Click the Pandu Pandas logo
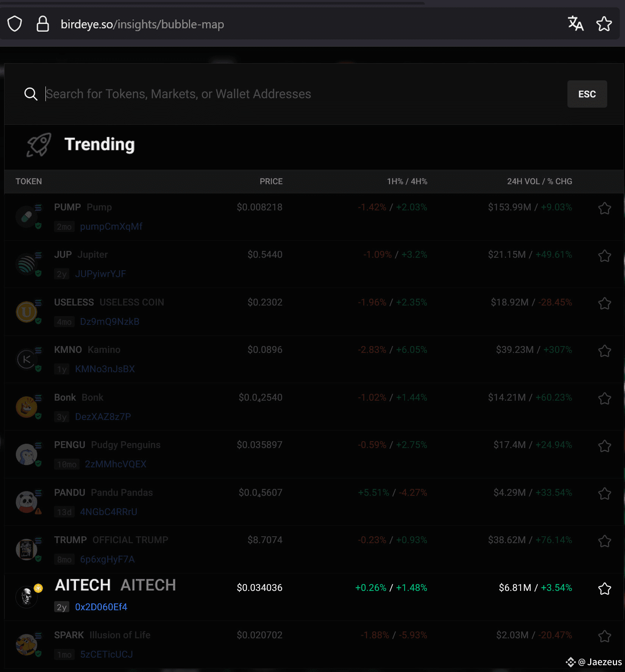 pos(27,502)
